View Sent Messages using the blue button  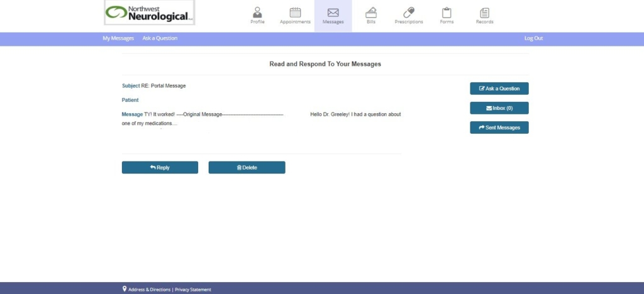click(x=499, y=128)
